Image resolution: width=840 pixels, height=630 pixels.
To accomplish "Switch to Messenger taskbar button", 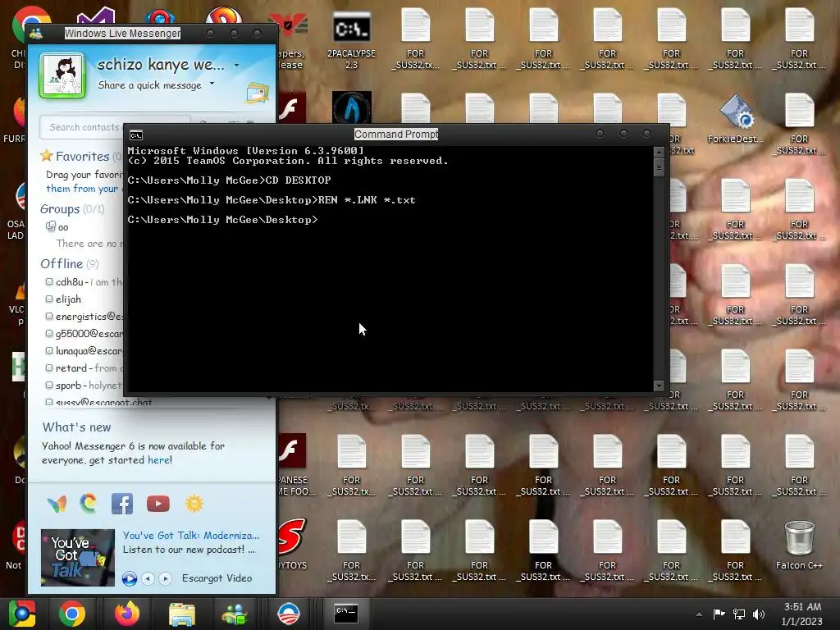I will coord(235,614).
